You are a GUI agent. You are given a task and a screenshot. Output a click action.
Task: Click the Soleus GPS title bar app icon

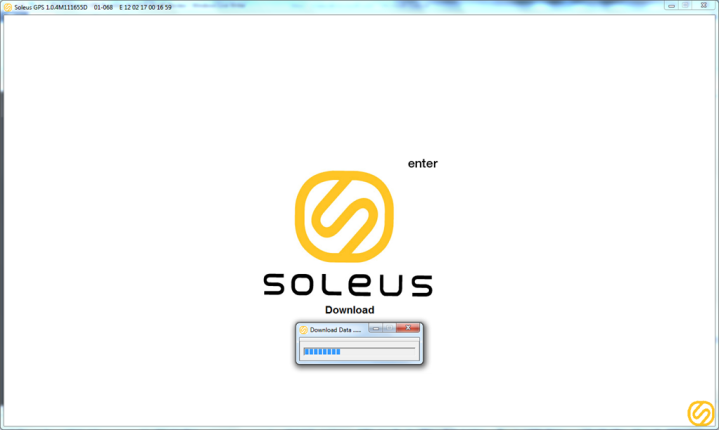[7, 7]
